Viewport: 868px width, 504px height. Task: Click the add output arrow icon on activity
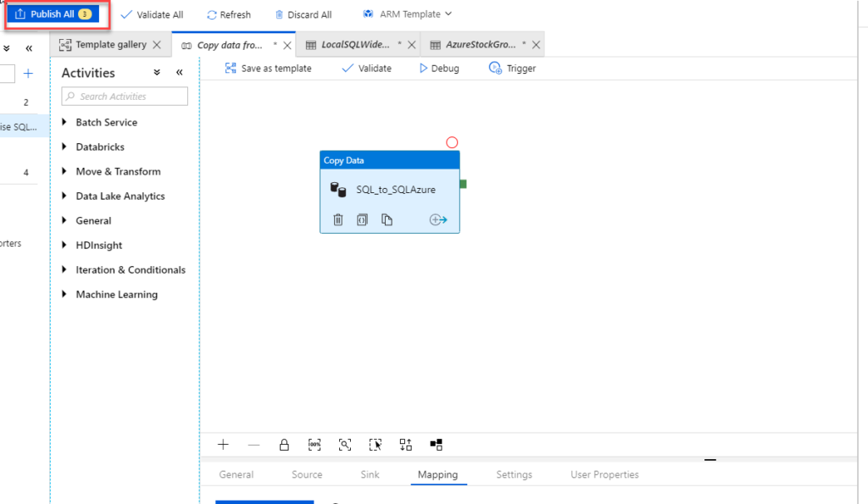438,219
